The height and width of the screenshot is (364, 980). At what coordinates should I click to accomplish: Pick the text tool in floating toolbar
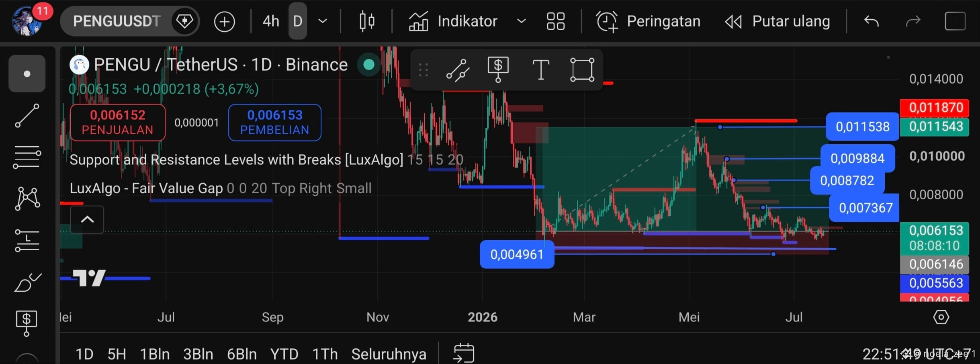(541, 70)
